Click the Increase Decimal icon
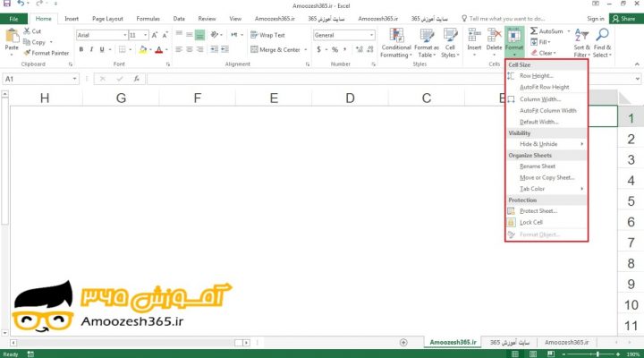 [360, 49]
